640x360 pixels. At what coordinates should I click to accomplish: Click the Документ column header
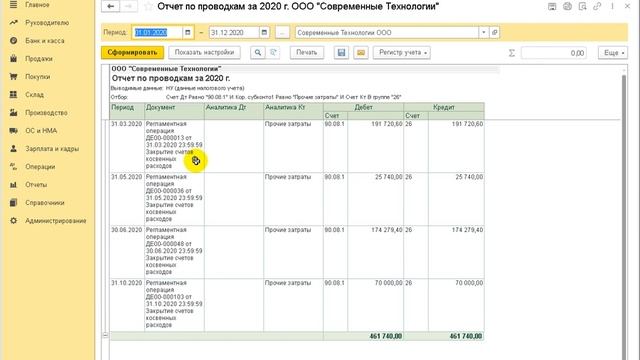[174, 111]
